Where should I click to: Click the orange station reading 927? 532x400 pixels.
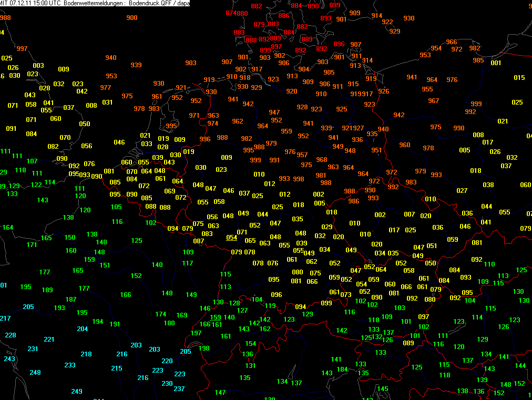pos(359,128)
